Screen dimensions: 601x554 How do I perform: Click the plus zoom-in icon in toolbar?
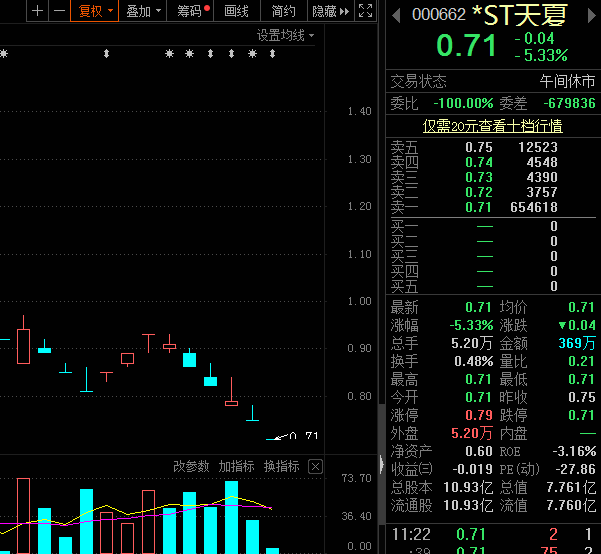point(37,11)
